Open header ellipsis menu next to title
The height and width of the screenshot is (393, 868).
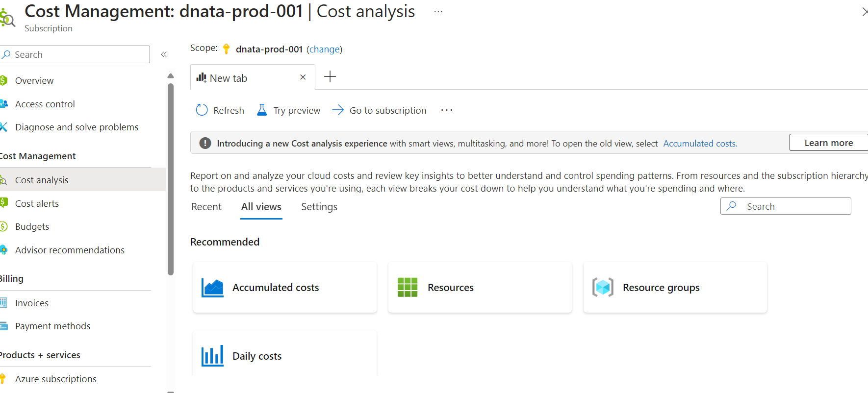coord(438,12)
